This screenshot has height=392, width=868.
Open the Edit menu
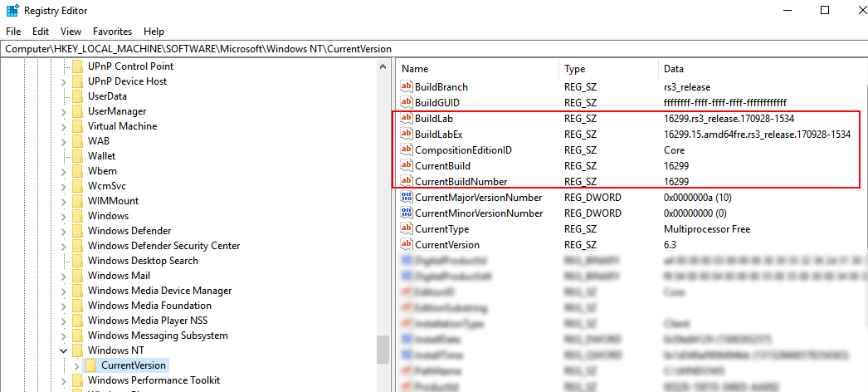pyautogui.click(x=41, y=32)
